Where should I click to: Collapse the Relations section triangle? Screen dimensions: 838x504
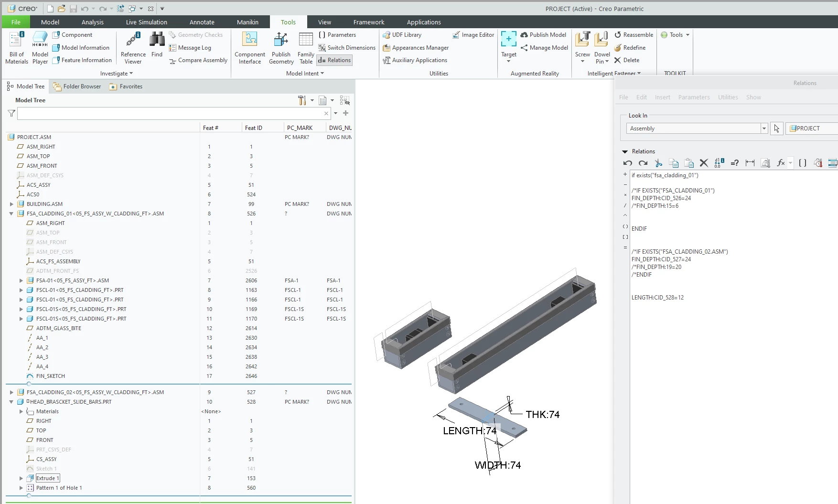pyautogui.click(x=624, y=151)
